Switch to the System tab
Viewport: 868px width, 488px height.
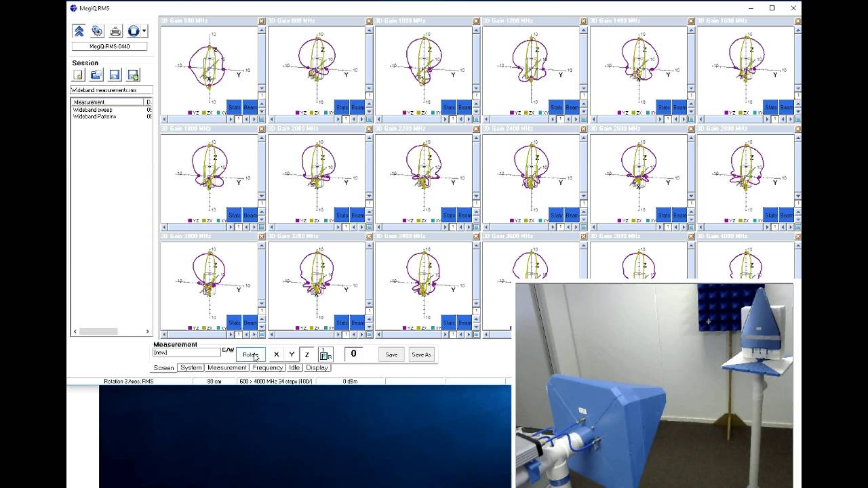(x=191, y=367)
